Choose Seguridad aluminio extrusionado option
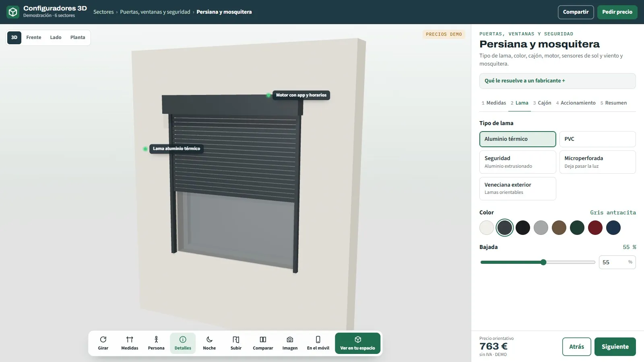 518,162
